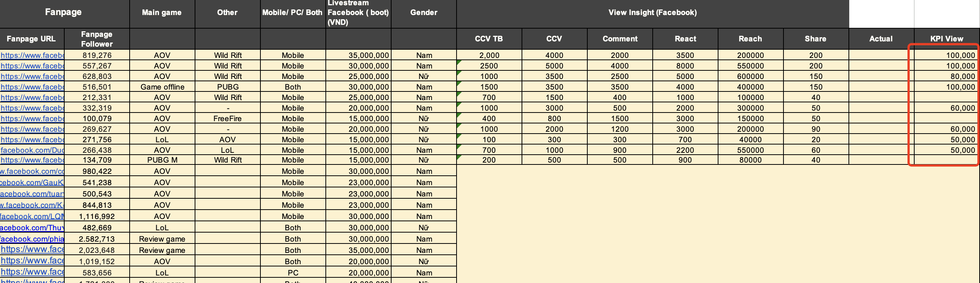Select the Comment column header
This screenshot has width=980, height=283.
(x=620, y=39)
